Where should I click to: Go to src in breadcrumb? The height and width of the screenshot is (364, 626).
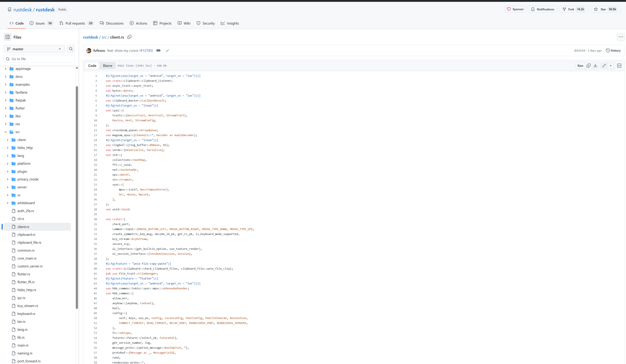[104, 37]
